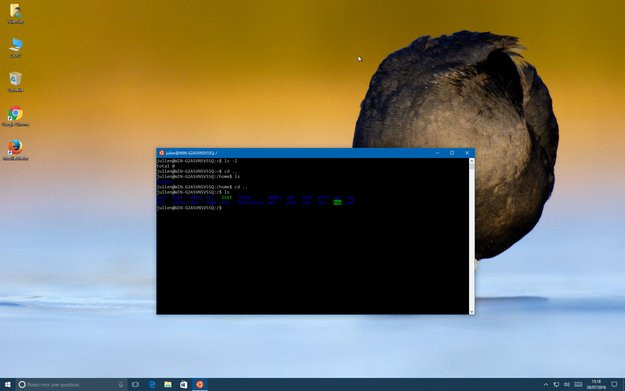Click the terminal scrollbar up arrow
Image resolution: width=625 pixels, height=391 pixels.
[x=472, y=161]
